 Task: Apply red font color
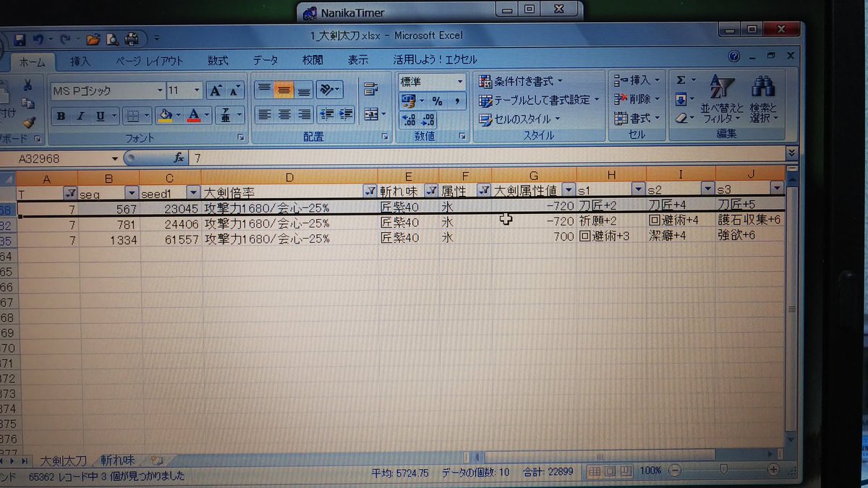coord(194,115)
